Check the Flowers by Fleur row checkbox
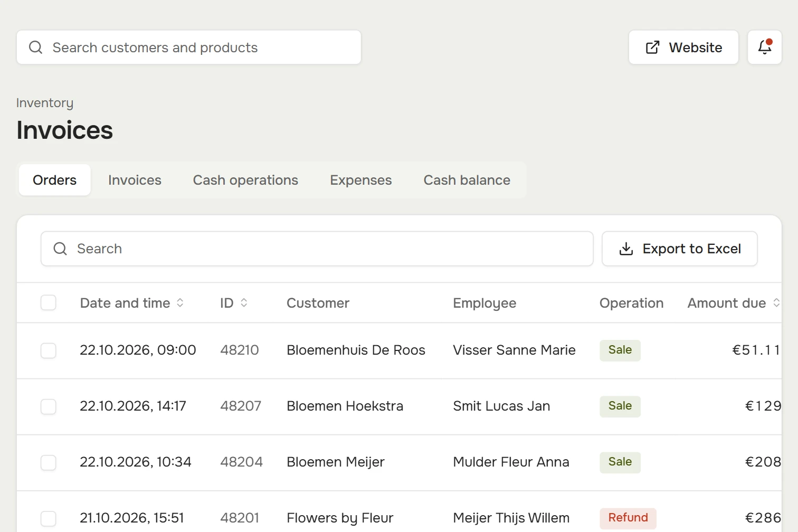Image resolution: width=798 pixels, height=532 pixels. [x=49, y=518]
